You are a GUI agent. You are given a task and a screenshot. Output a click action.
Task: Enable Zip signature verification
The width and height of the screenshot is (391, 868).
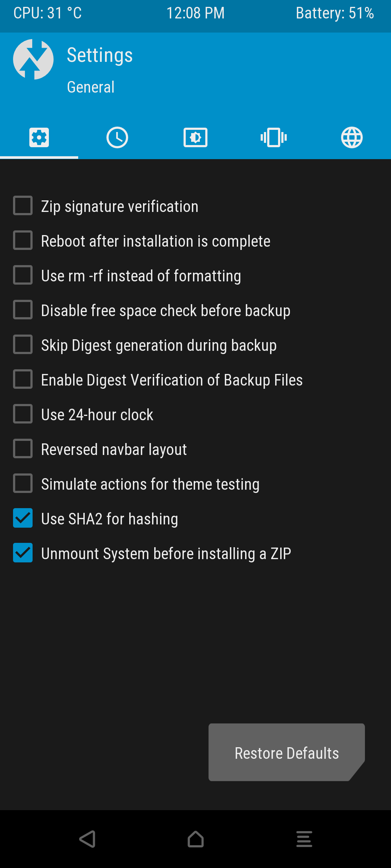click(x=23, y=205)
